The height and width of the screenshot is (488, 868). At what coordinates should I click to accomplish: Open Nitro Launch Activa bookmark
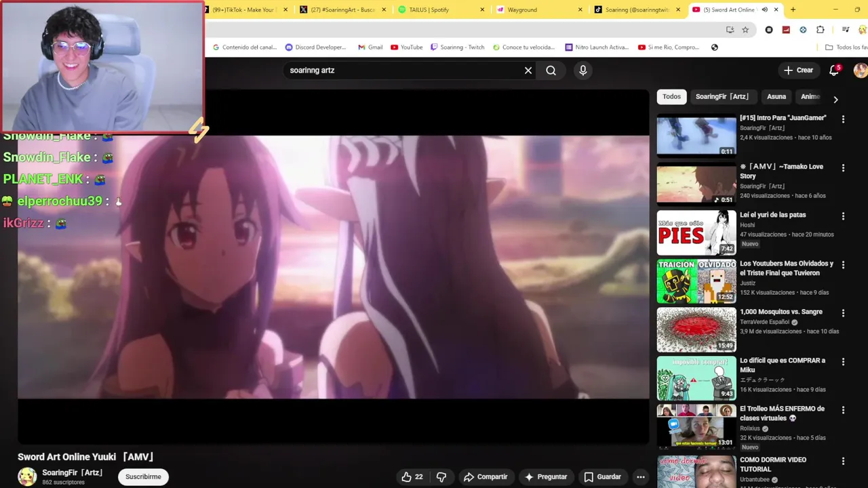pyautogui.click(x=597, y=47)
